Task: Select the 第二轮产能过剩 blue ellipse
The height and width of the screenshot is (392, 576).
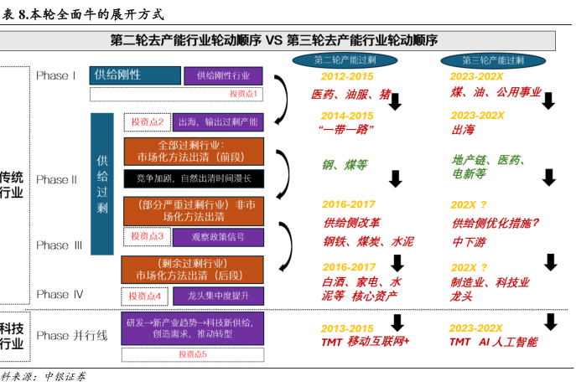Action: [x=345, y=61]
